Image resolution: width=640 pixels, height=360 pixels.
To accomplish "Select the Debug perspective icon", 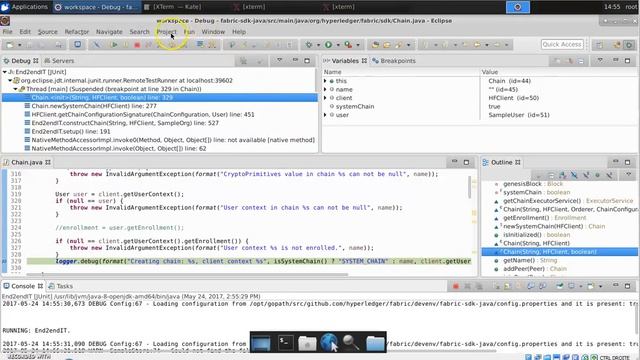I will pos(629,44).
